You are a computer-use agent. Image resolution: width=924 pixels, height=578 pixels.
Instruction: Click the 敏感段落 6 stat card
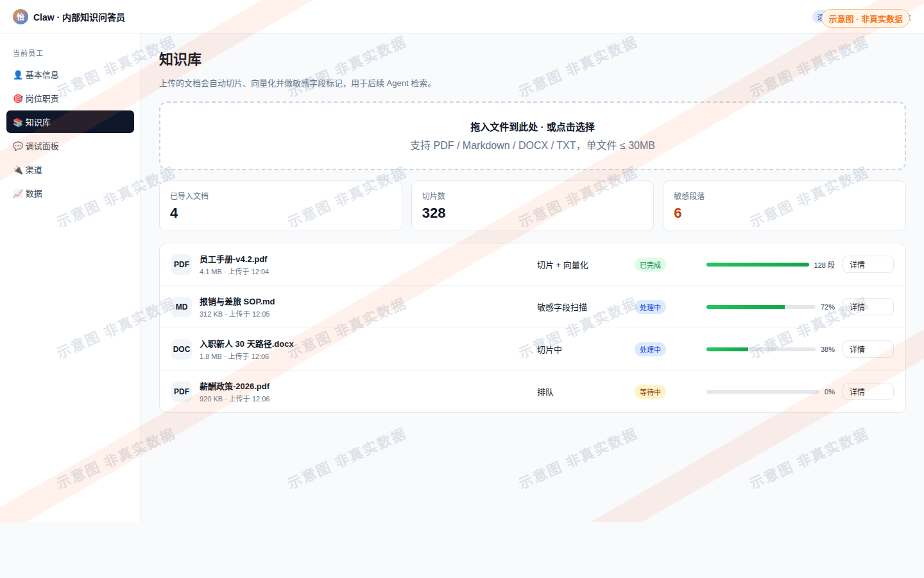[784, 206]
